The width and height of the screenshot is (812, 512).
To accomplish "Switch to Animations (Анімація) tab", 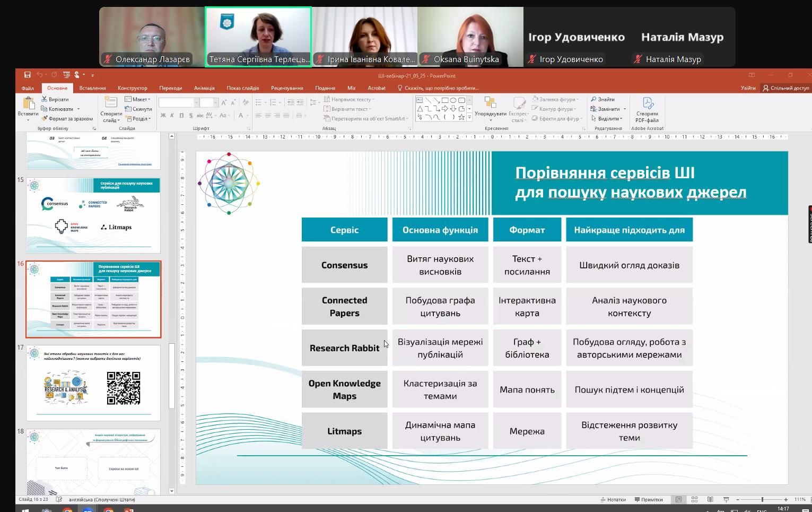I will point(204,88).
